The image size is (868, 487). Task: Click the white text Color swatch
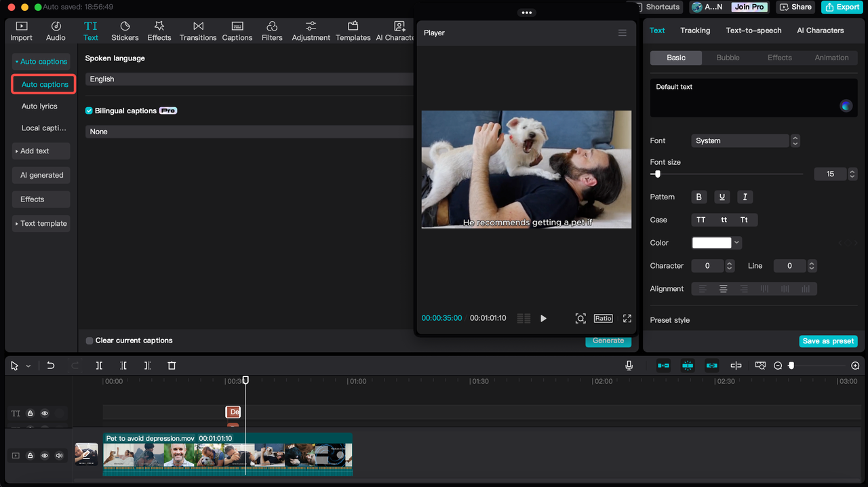pyautogui.click(x=711, y=243)
